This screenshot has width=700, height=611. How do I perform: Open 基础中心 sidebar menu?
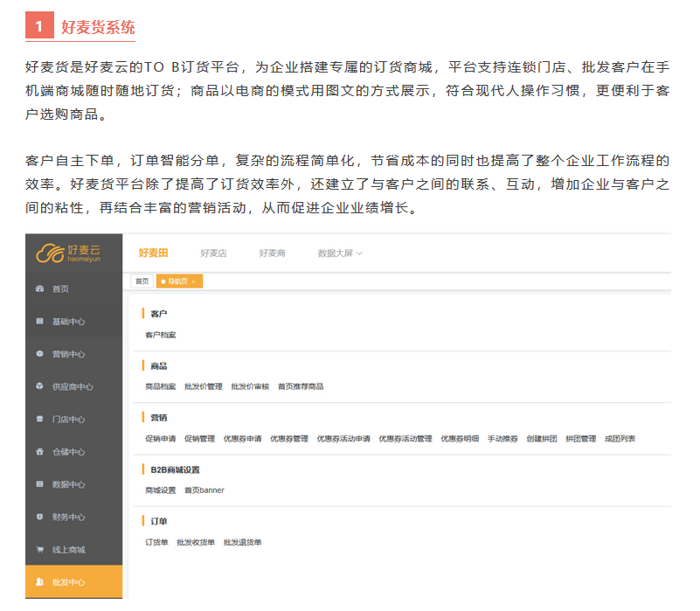(73, 322)
